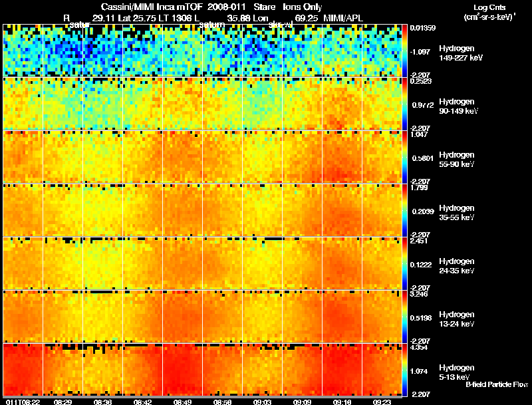Click the 'Hydrogen 5-13 keV' row label
This screenshot has height=405, width=532.
click(457, 372)
